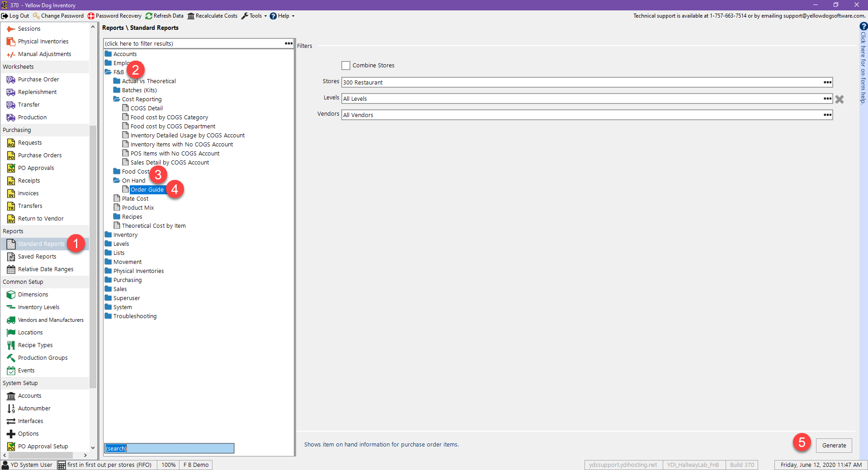Open Manual Adjustments in the sidebar
868x470 pixels.
[x=44, y=54]
